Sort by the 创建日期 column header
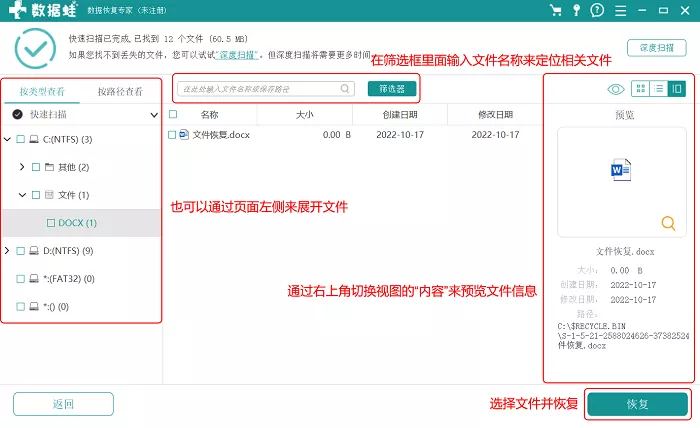 (400, 115)
